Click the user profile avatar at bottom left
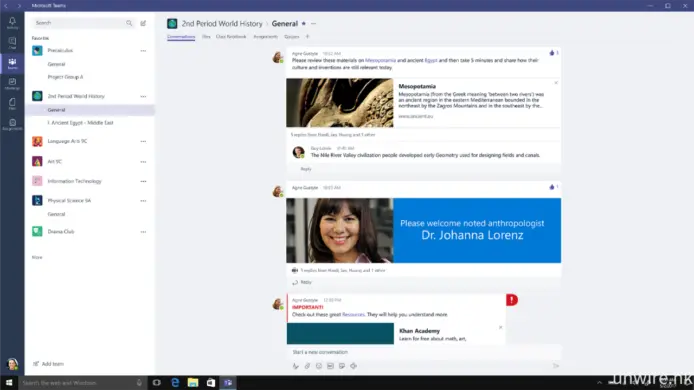This screenshot has width=694, height=390. click(12, 364)
